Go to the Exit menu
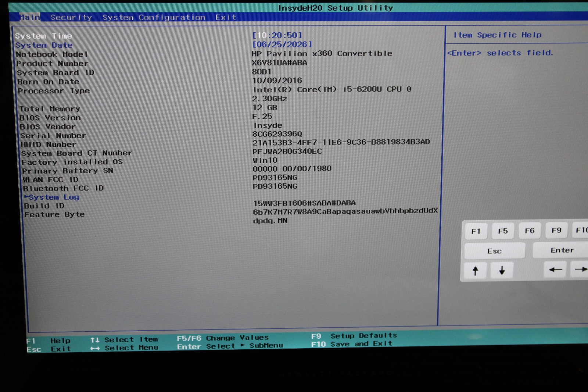Viewport: 588px width, 392px height. [226, 17]
